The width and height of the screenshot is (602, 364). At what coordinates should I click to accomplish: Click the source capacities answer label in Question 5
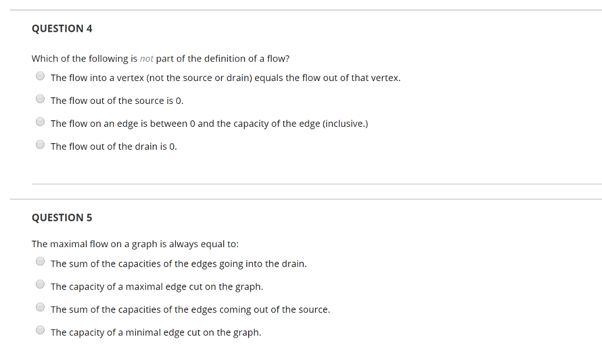coord(190,309)
